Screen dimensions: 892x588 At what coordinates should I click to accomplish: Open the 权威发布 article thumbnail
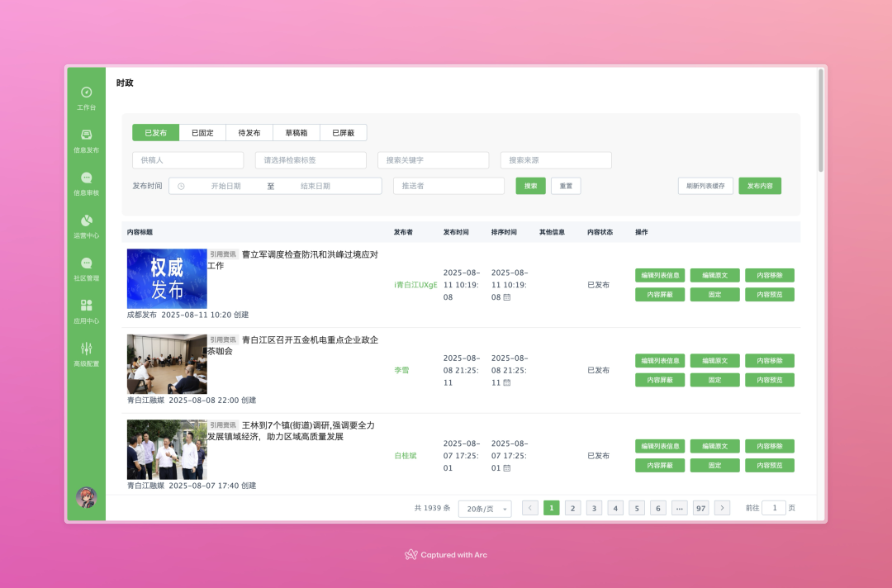(167, 279)
